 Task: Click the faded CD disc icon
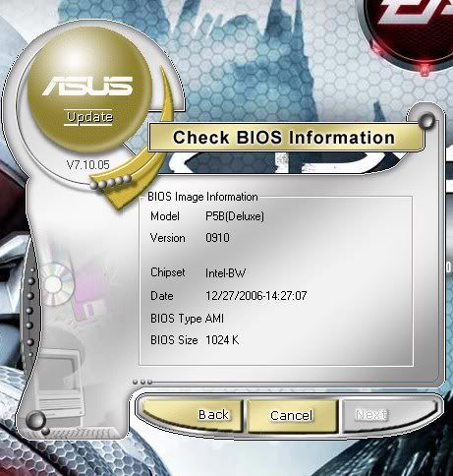point(56,284)
